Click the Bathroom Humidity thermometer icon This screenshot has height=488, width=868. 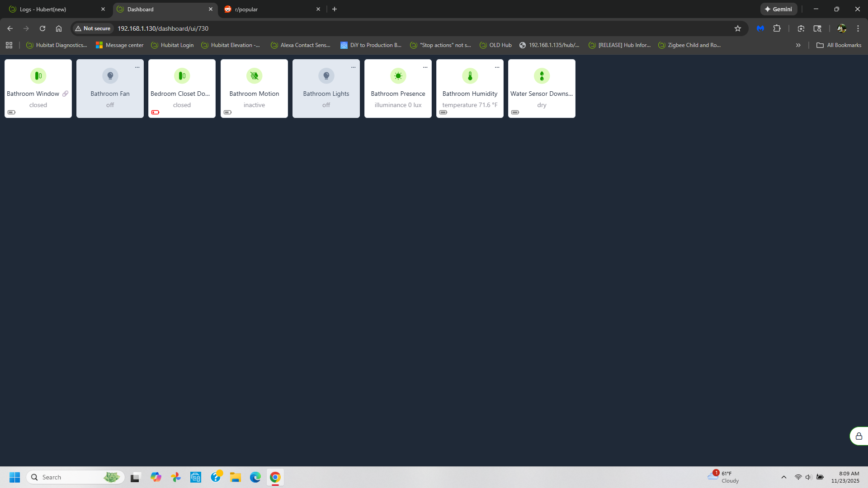470,76
